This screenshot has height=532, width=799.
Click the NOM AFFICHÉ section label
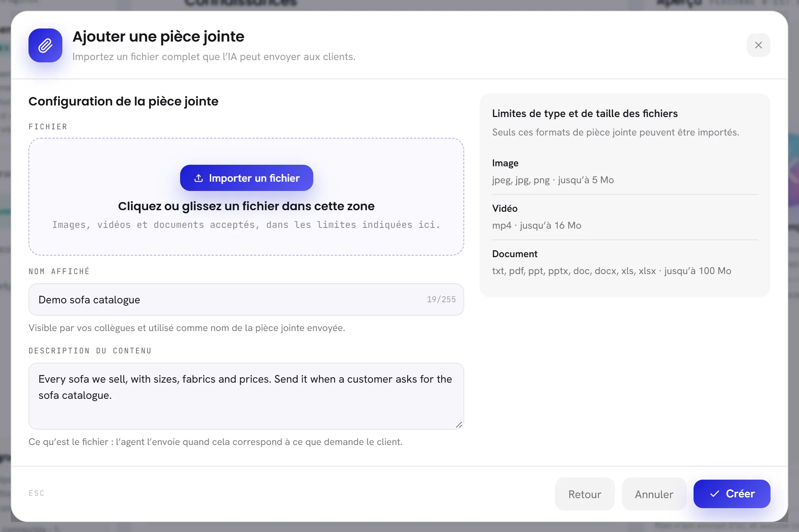(59, 271)
